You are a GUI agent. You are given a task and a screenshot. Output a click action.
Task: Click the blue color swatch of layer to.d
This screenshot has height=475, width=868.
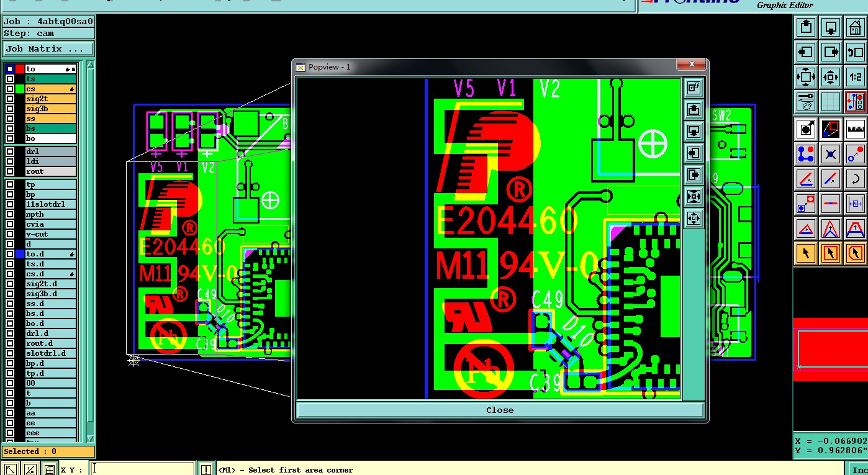[x=20, y=254]
